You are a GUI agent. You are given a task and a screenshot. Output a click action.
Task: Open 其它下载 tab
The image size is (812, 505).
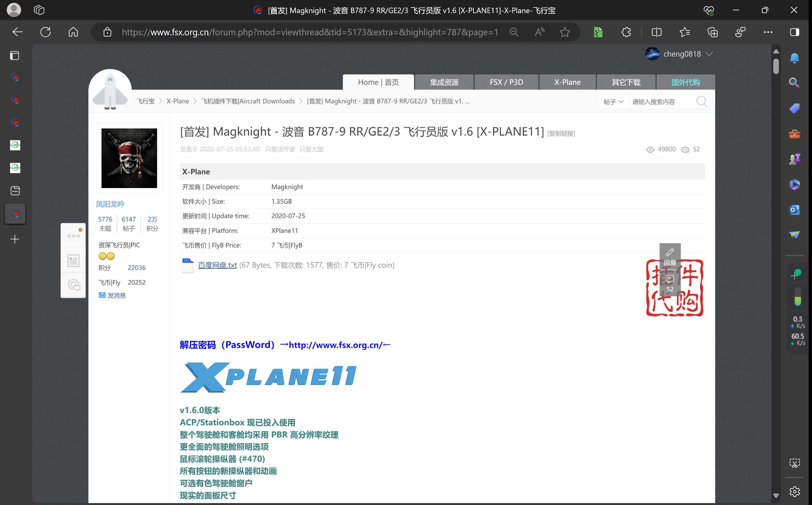point(626,82)
